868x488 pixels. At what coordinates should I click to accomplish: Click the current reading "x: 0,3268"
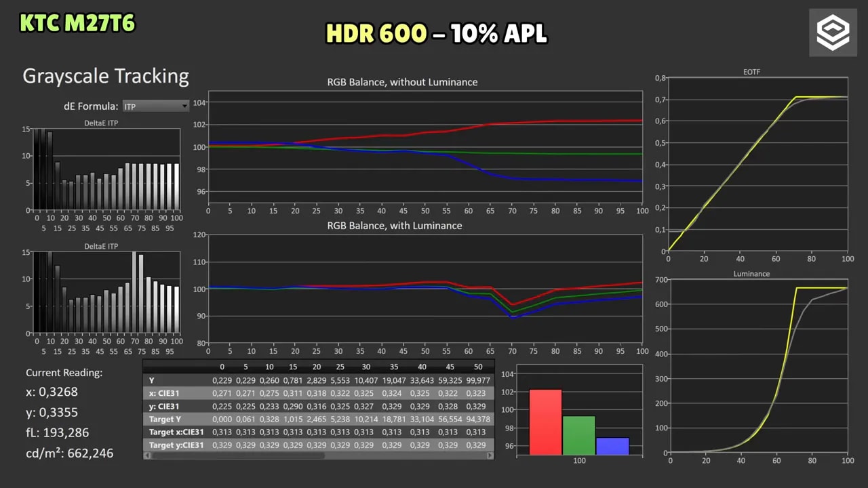tap(52, 392)
